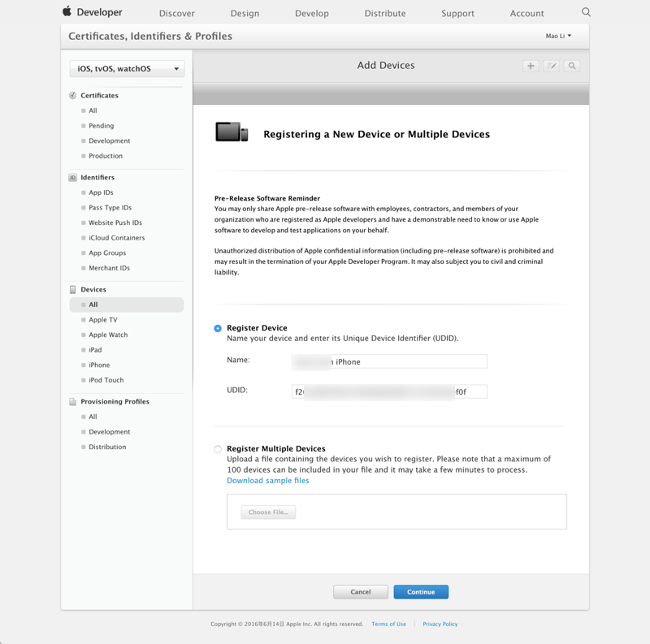Select Distribution provisioning profiles
Viewport: 650px width, 644px height.
(107, 447)
